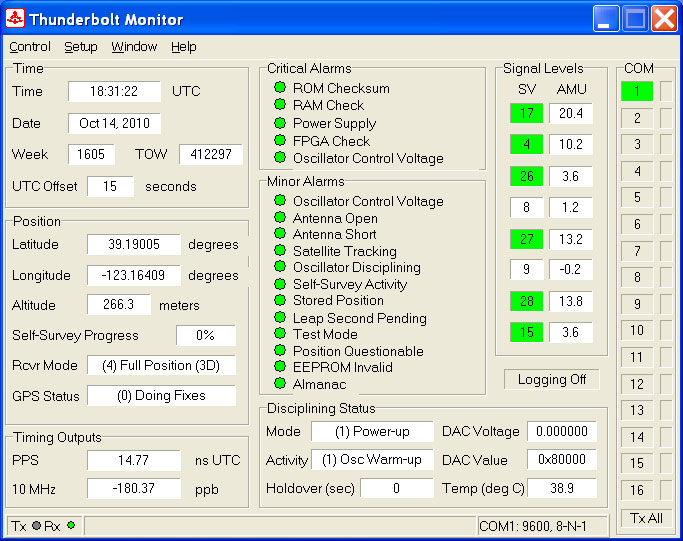Select COM port 1

click(637, 91)
